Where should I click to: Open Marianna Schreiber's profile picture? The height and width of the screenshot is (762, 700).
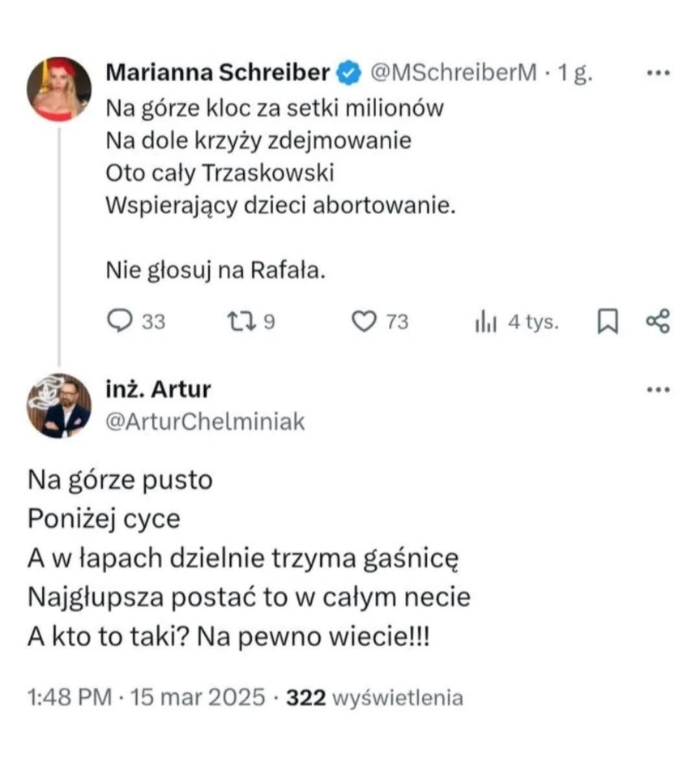coord(58,89)
